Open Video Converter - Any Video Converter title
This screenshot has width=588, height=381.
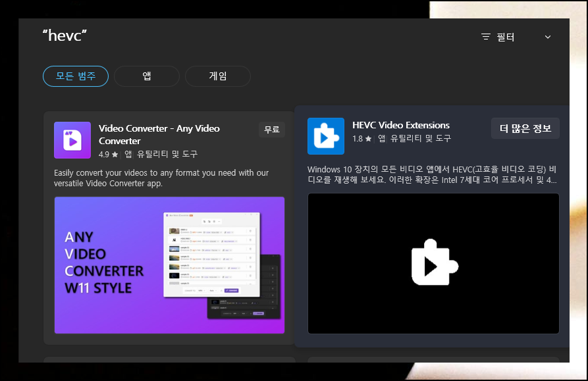159,134
